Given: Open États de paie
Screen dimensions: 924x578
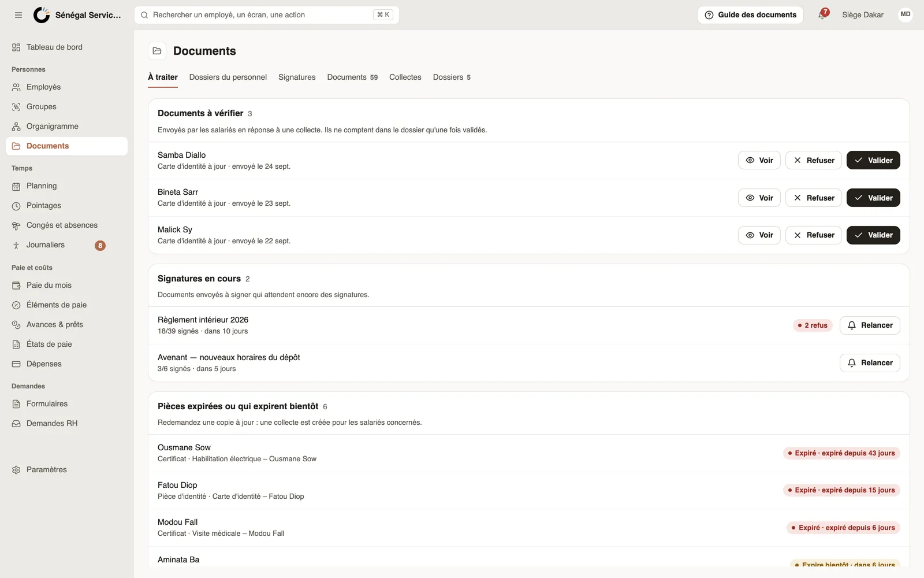Looking at the screenshot, I should click(x=66, y=344).
